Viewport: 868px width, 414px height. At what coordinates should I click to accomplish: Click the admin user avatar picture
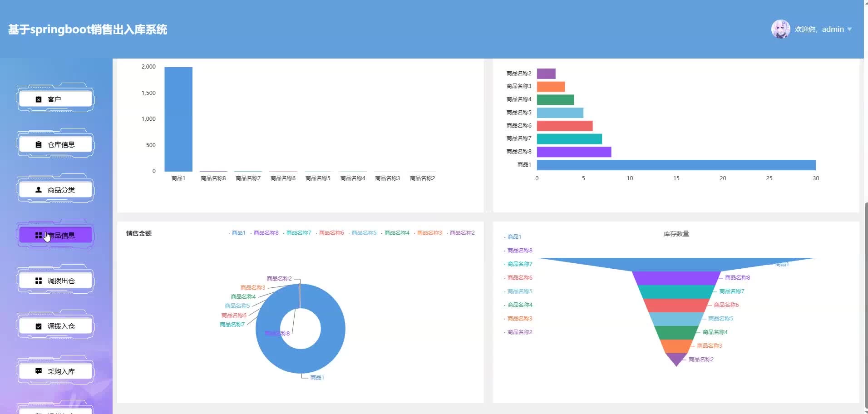pos(780,29)
